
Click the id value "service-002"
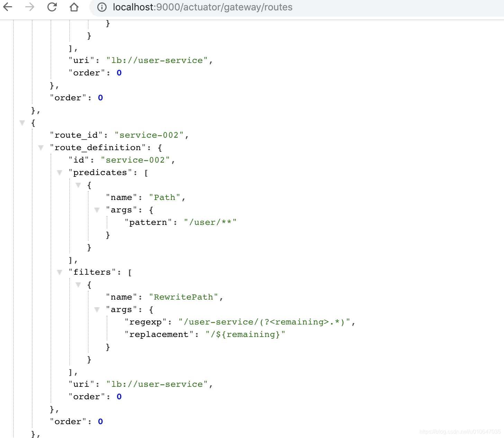point(135,160)
